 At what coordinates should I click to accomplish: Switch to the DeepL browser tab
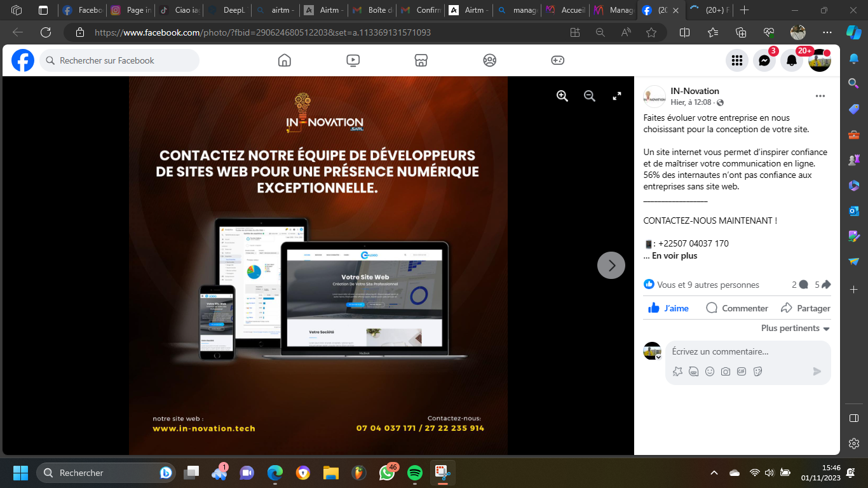[226, 10]
